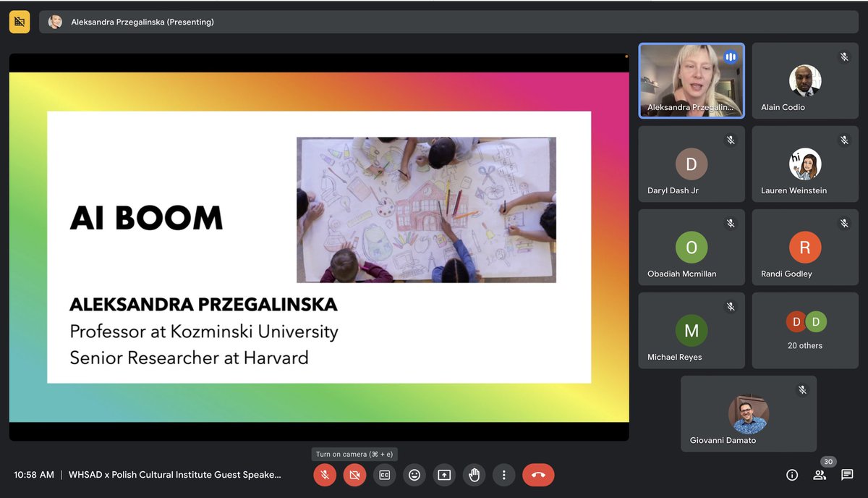
Task: Open the 20 others participant tile
Action: coord(805,331)
